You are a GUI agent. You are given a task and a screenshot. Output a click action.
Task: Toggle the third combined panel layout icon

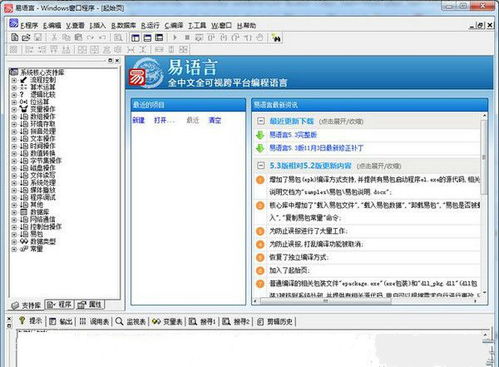(159, 38)
